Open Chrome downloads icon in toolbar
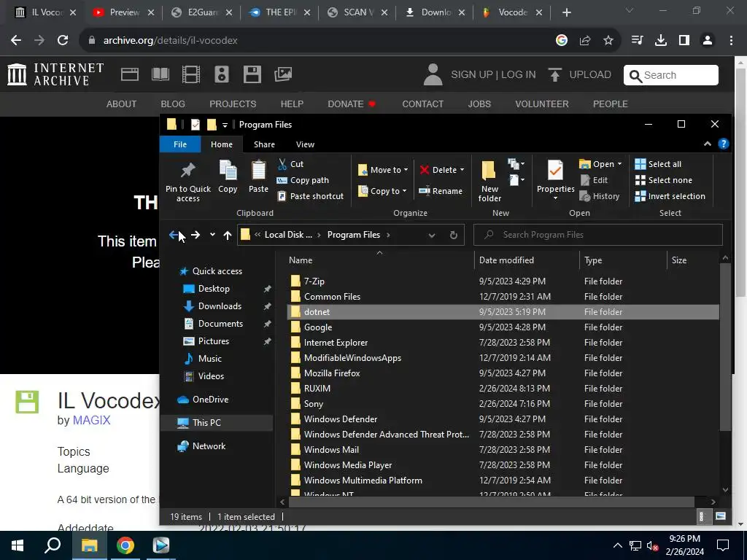The height and width of the screenshot is (560, 747). pos(660,41)
